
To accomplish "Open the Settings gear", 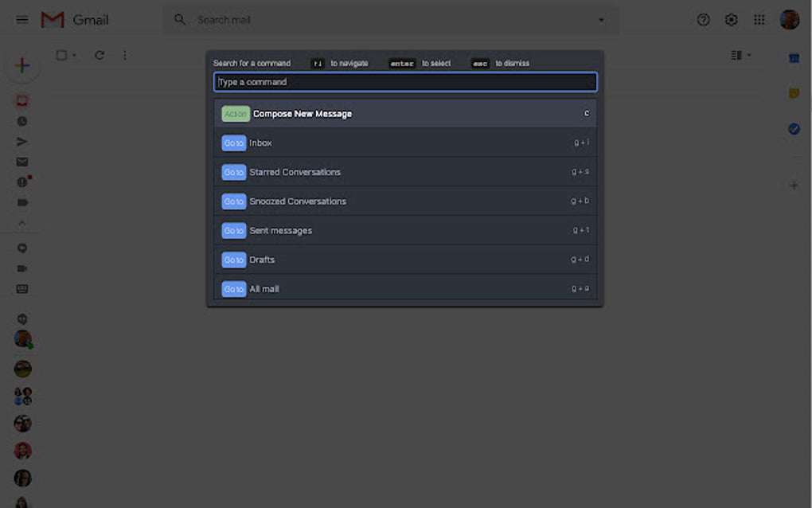I will (731, 19).
